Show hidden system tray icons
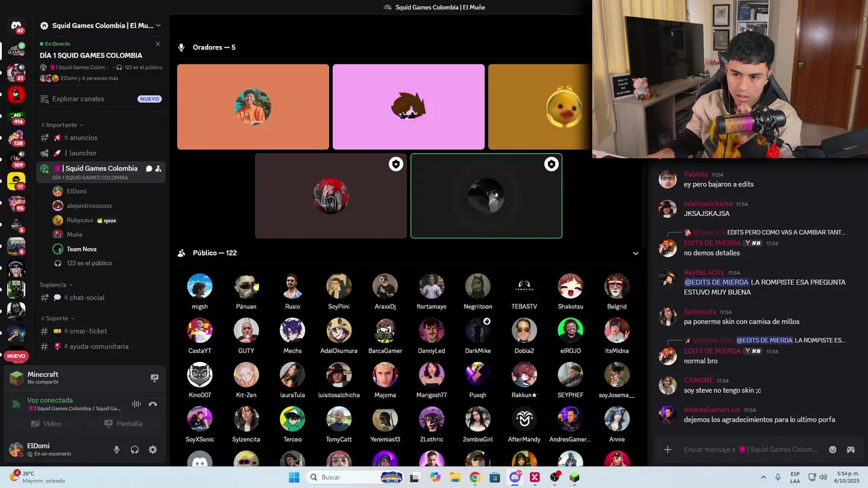Viewport: 868px width, 488px height. 764,477
